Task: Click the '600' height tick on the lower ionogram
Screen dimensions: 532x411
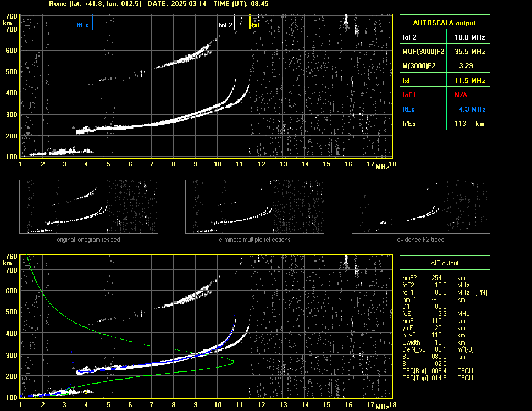Action: pos(11,291)
